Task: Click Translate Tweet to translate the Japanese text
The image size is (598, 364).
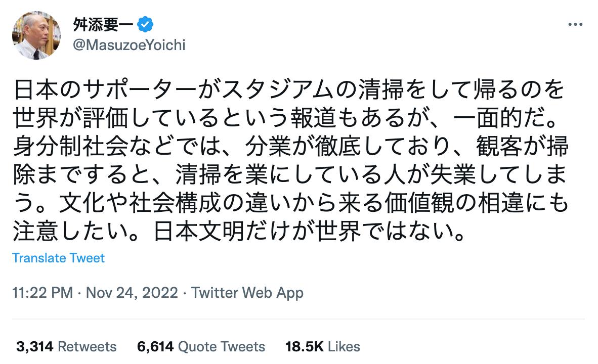Action: [58, 258]
